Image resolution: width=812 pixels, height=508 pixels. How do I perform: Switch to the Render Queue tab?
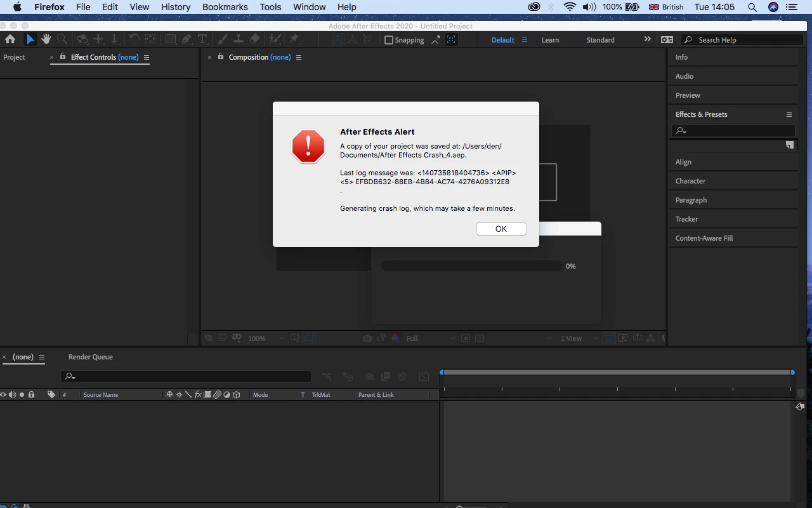point(91,357)
